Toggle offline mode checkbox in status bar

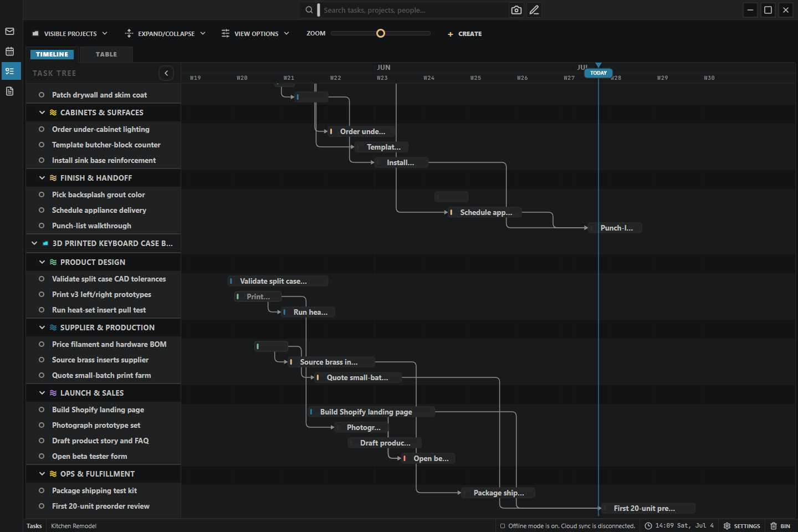click(503, 526)
